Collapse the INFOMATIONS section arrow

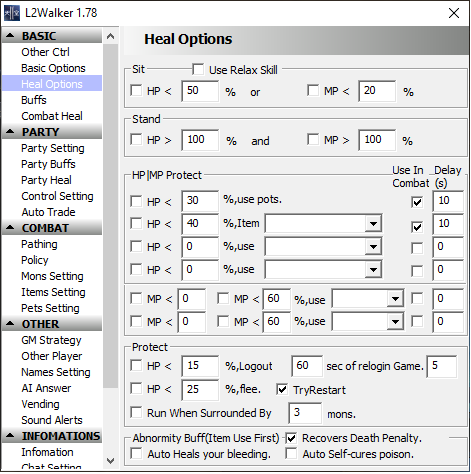(10, 436)
